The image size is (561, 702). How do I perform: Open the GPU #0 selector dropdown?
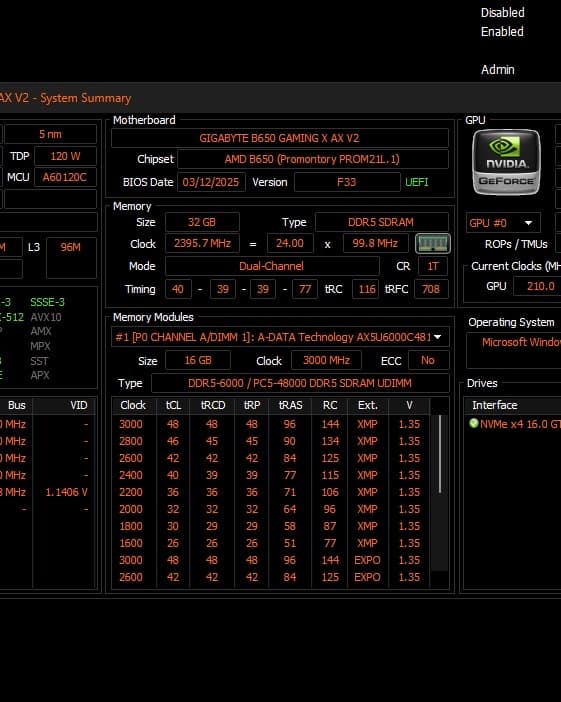coord(503,223)
